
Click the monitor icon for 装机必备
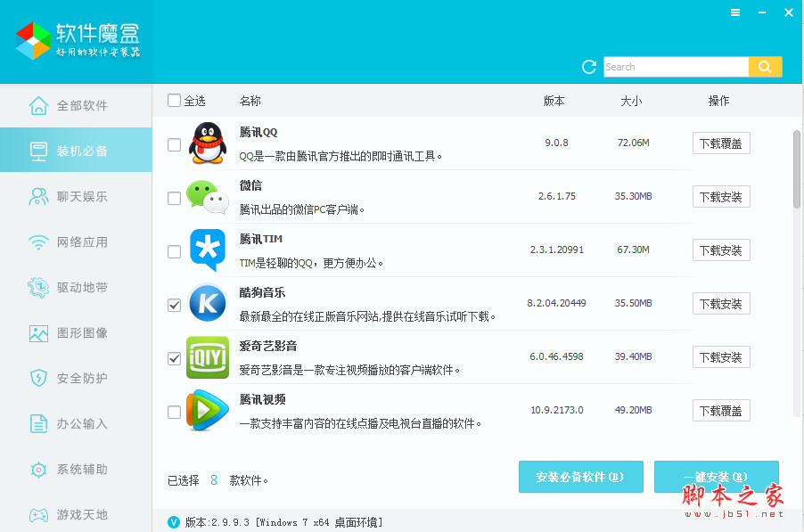[38, 151]
